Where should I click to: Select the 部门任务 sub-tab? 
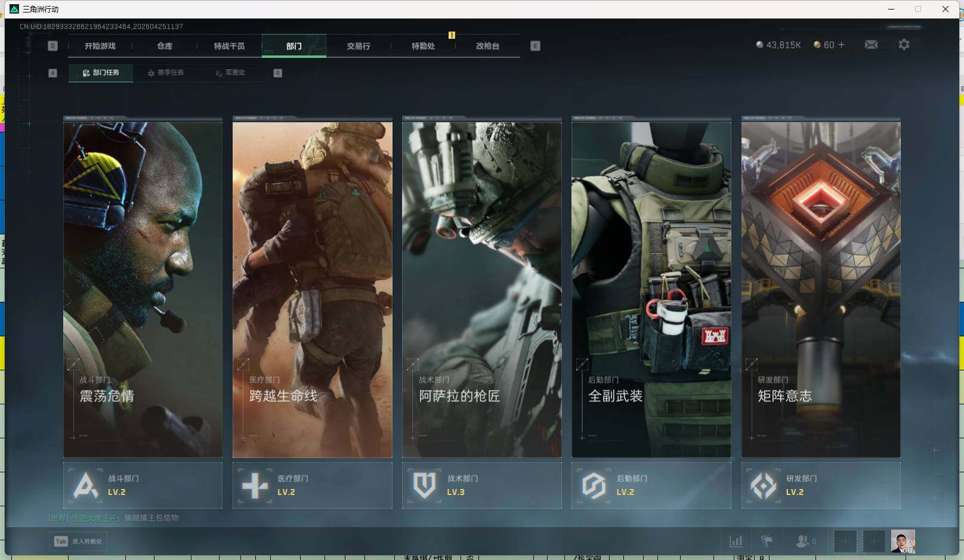coord(101,73)
